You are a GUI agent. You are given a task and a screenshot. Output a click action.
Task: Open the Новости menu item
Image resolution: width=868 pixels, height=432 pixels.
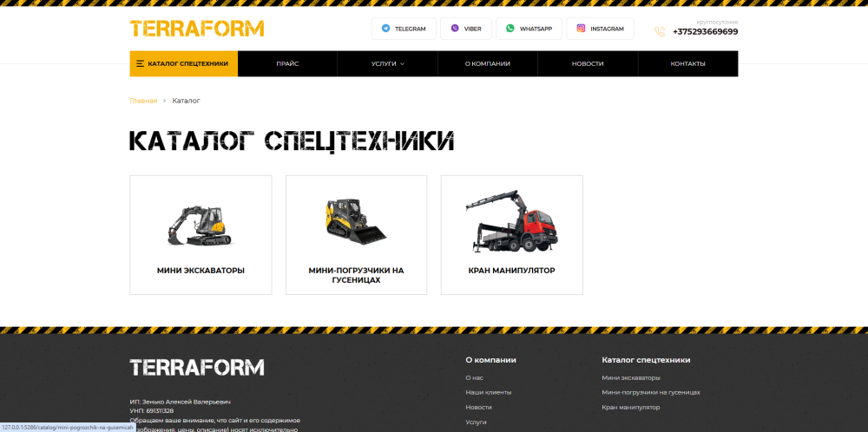click(x=588, y=63)
